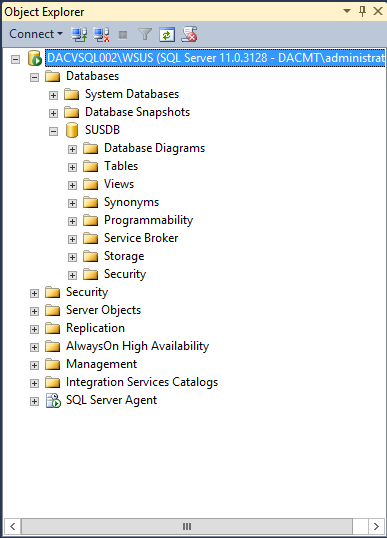Select the Security folder label under SUSDB
387x538 pixels.
pos(125,274)
